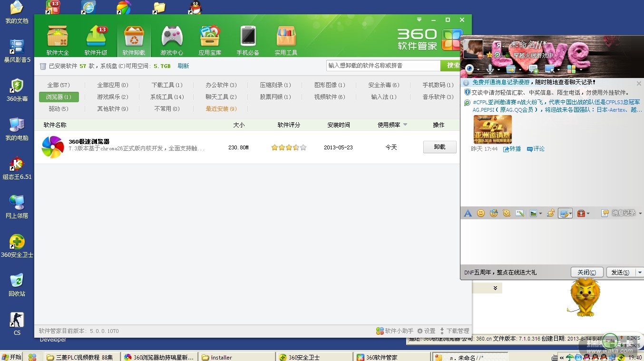644x361 pixels.
Task: Select the 浏览器(1) category tab
Action: point(59,97)
